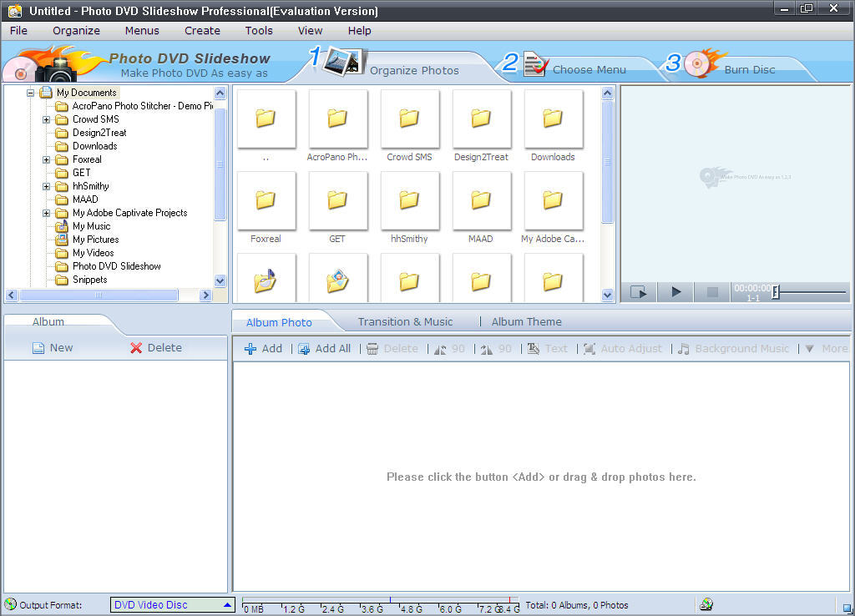Click the Add All photos icon

coord(304,349)
